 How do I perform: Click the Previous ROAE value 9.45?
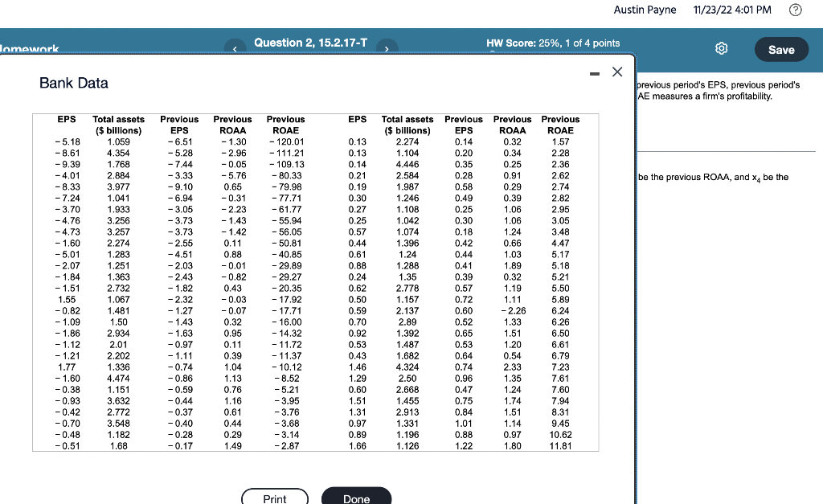pos(560,424)
